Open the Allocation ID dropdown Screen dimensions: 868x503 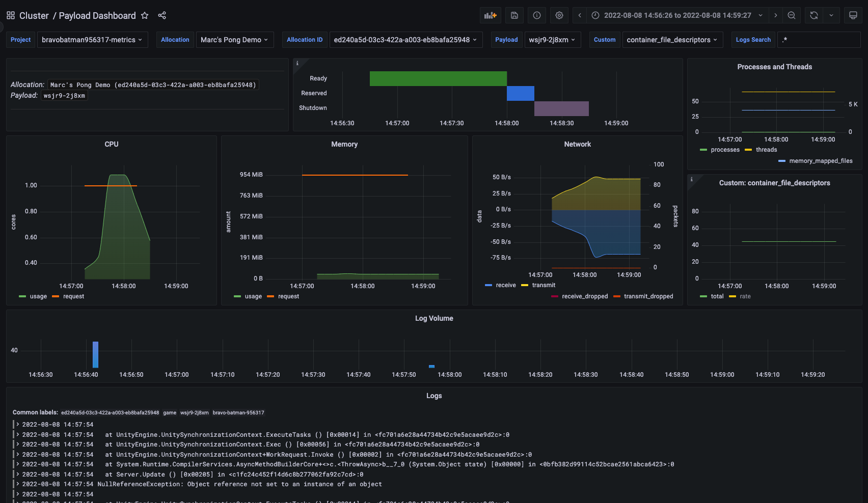point(405,40)
